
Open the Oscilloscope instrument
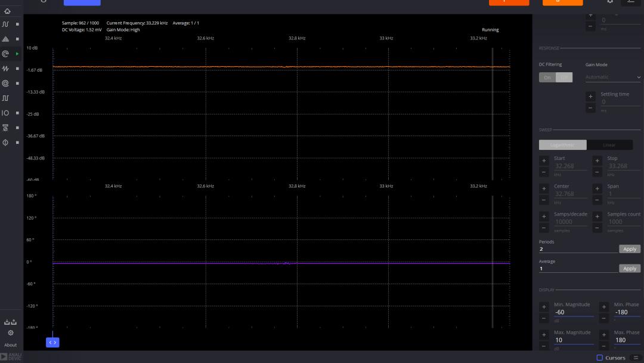pos(5,24)
